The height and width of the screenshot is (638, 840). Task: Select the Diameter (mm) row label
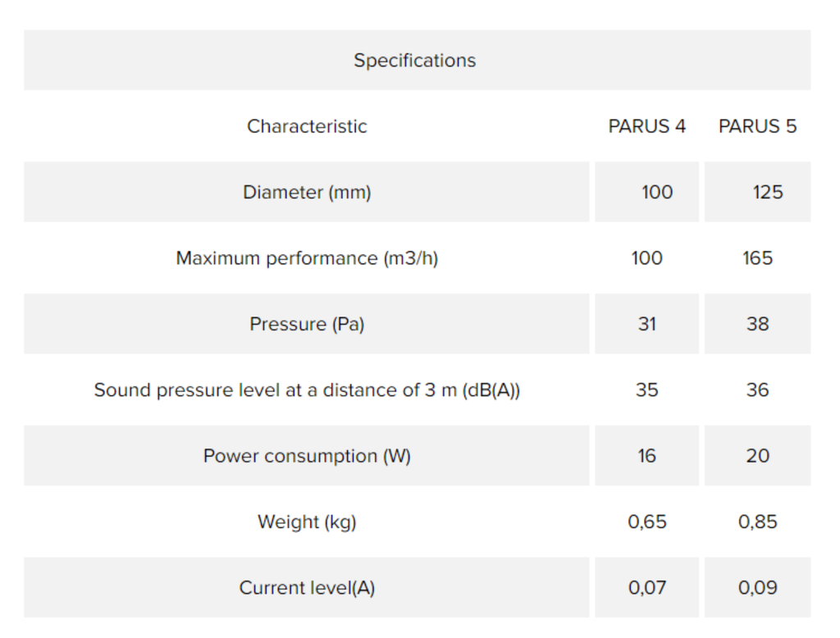pyautogui.click(x=307, y=192)
